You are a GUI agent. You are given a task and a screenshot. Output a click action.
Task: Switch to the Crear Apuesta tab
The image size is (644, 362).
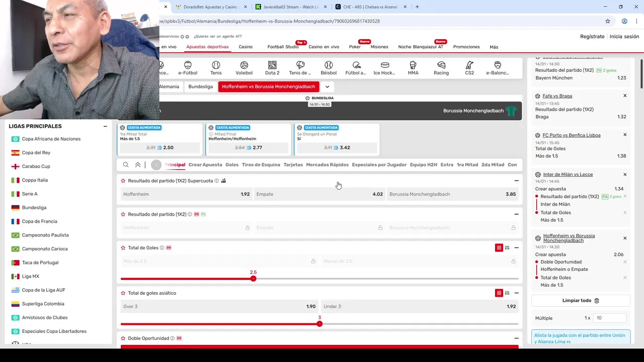coord(205,164)
